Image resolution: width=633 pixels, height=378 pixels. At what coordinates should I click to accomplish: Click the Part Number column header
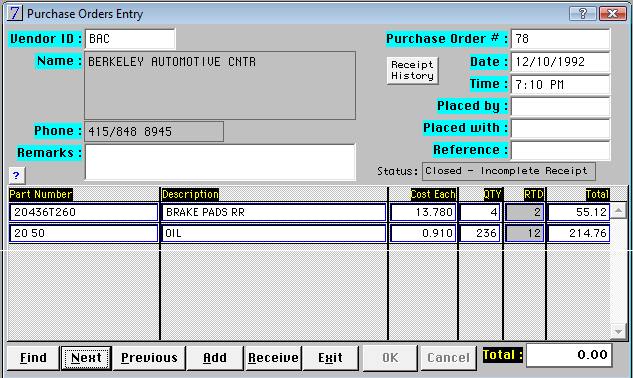41,194
